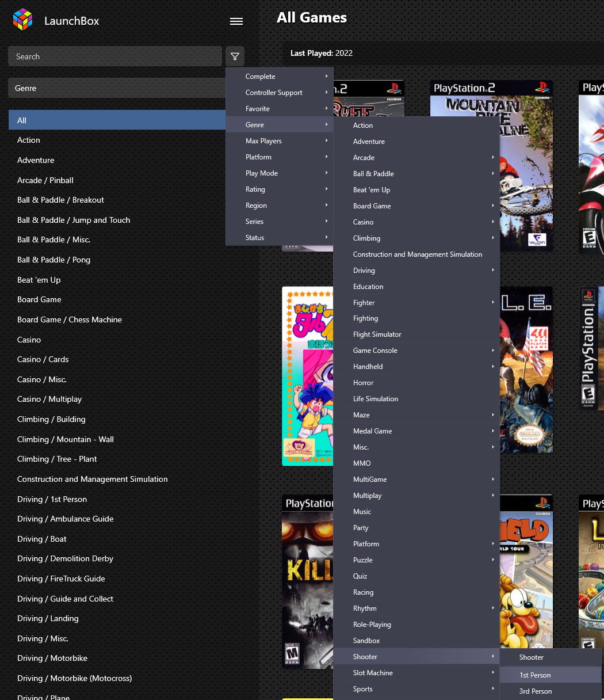This screenshot has height=700, width=604.
Task: Open the Slot Machine genre submenu
Action: (x=416, y=673)
